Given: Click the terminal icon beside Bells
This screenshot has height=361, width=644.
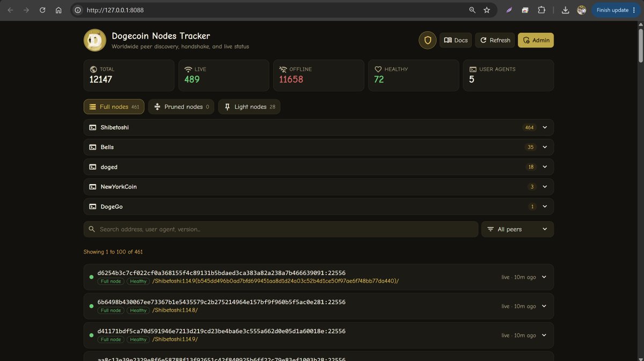Looking at the screenshot, I should [x=93, y=147].
